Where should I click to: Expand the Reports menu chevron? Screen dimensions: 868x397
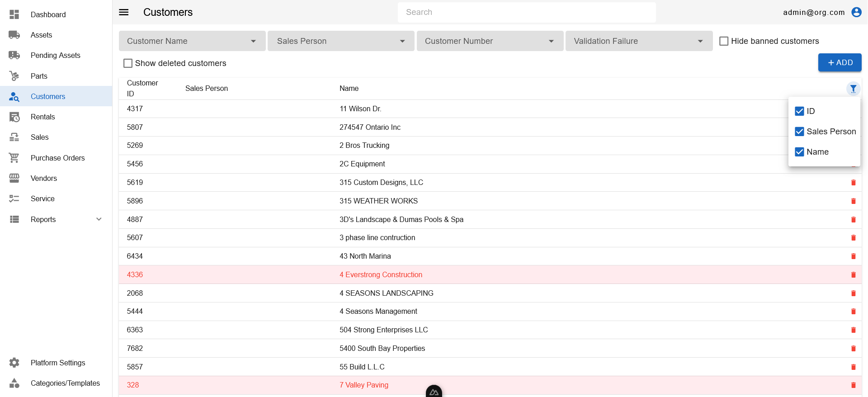click(x=99, y=219)
